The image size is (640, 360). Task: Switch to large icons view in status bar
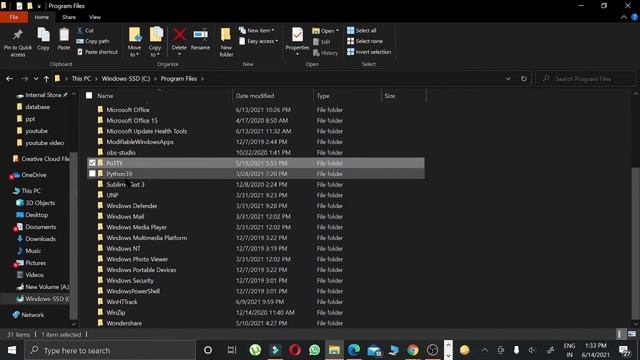(x=632, y=334)
